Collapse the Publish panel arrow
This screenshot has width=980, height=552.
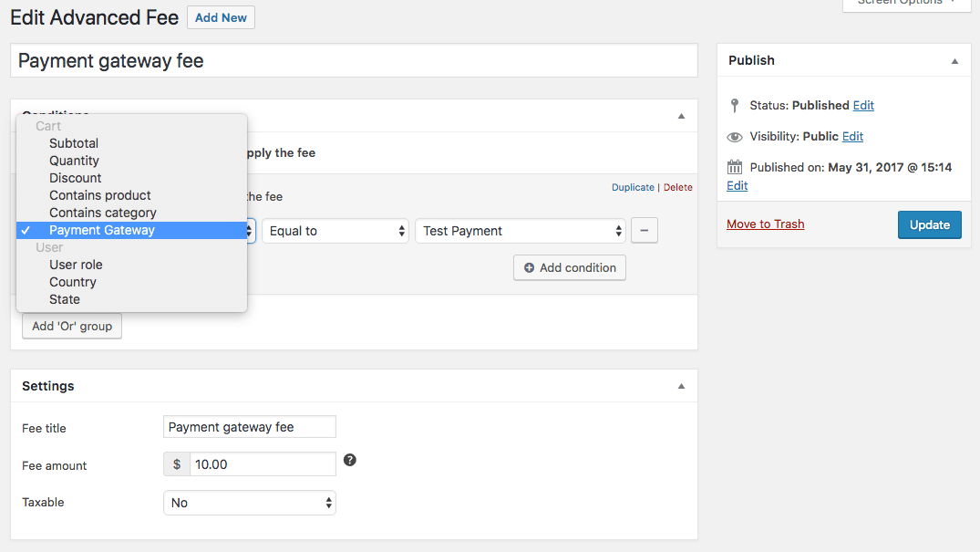(x=954, y=61)
